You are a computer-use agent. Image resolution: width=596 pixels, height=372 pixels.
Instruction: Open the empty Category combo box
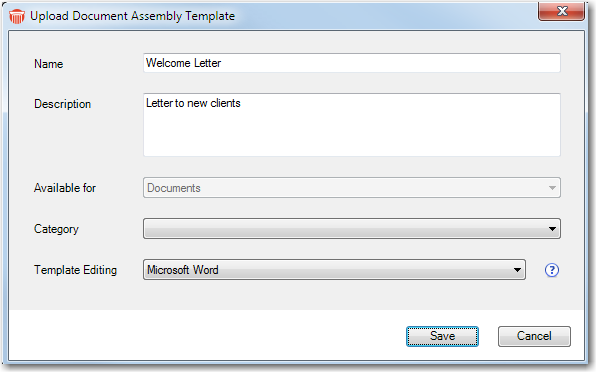click(352, 229)
